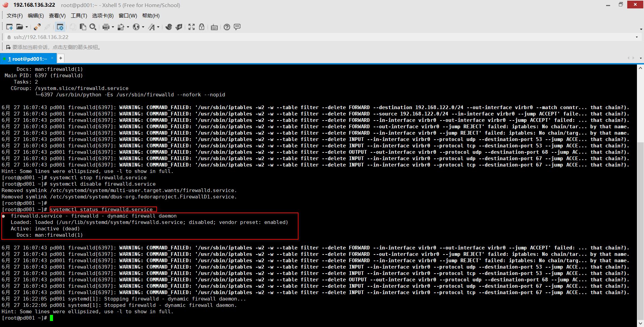Click the Find magnifier icon
This screenshot has width=644, height=327.
point(93,27)
